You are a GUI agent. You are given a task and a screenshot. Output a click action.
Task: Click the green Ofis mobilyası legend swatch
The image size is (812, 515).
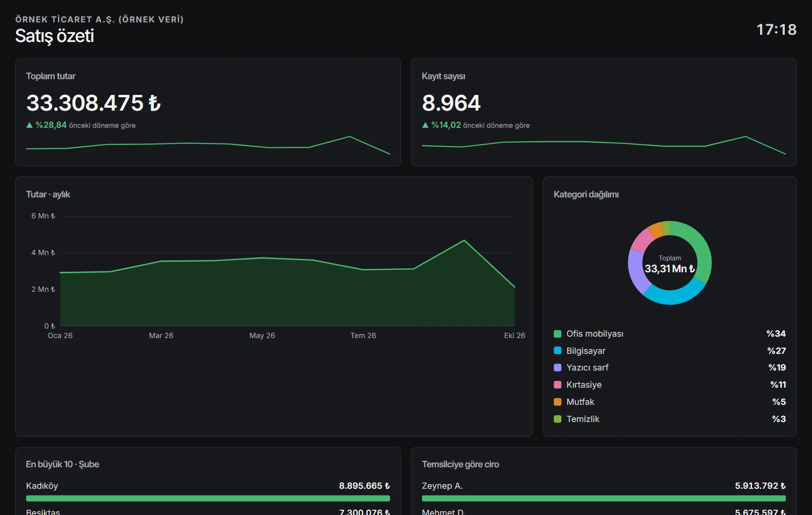point(558,334)
